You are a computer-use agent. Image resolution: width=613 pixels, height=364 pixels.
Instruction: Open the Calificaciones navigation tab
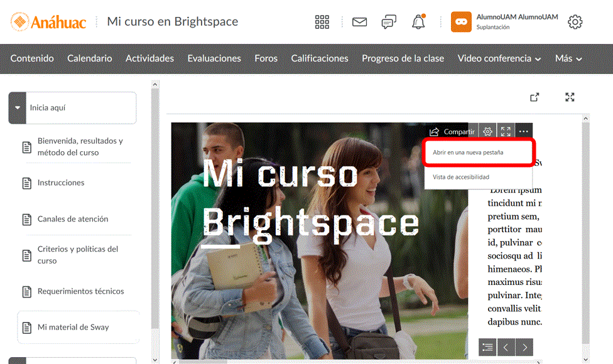click(319, 58)
